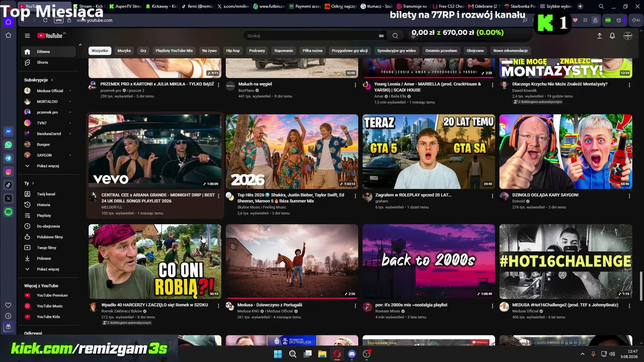
Task: Open Twój kanał in sidebar
Action: [x=46, y=194]
